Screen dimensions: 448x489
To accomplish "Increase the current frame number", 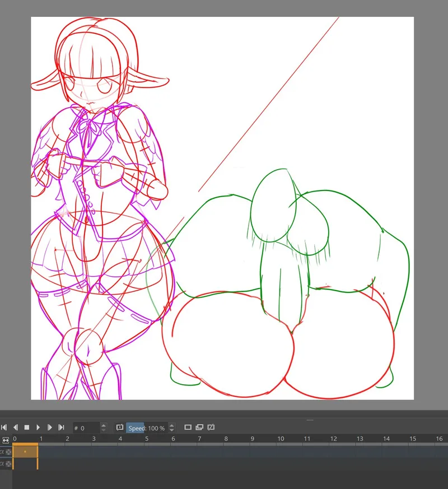I will tap(104, 425).
